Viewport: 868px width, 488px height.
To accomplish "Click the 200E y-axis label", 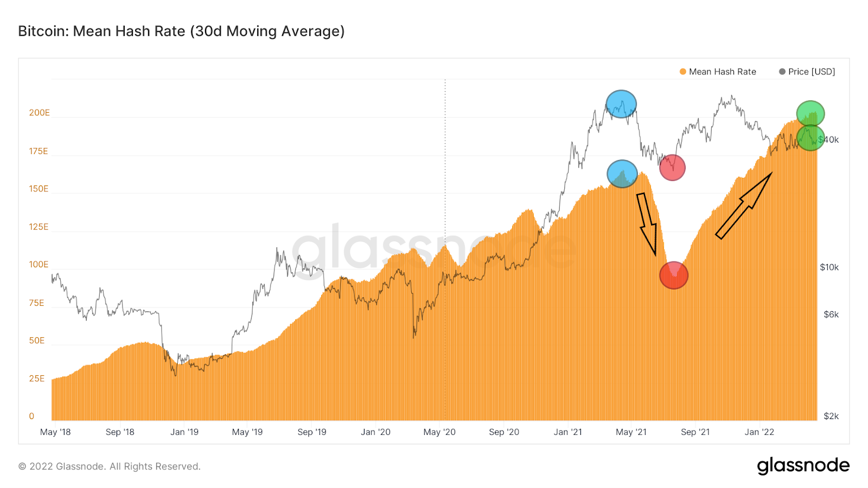I will click(39, 113).
